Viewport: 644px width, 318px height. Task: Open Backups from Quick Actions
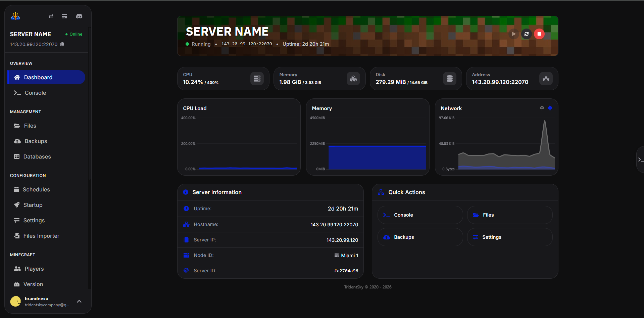click(x=420, y=237)
